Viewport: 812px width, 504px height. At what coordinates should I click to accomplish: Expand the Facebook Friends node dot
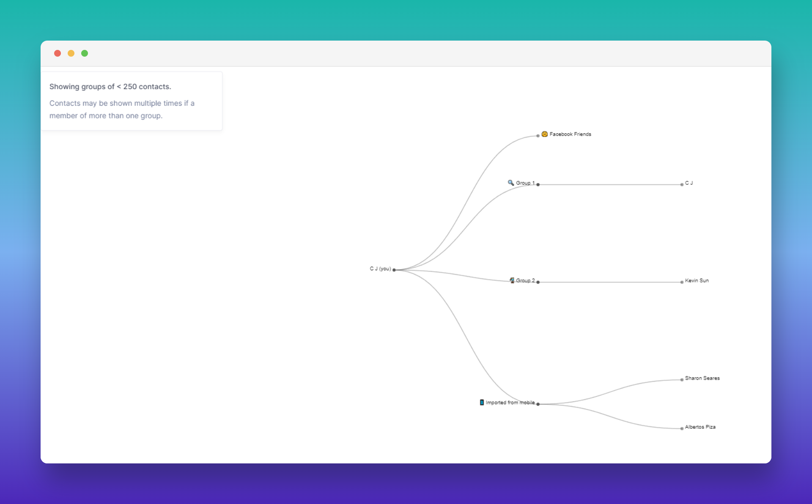[538, 136]
